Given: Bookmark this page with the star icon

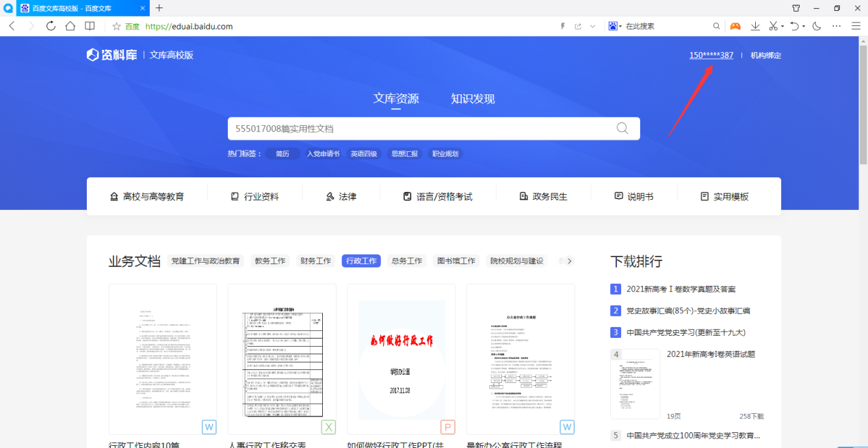Looking at the screenshot, I should point(116,27).
